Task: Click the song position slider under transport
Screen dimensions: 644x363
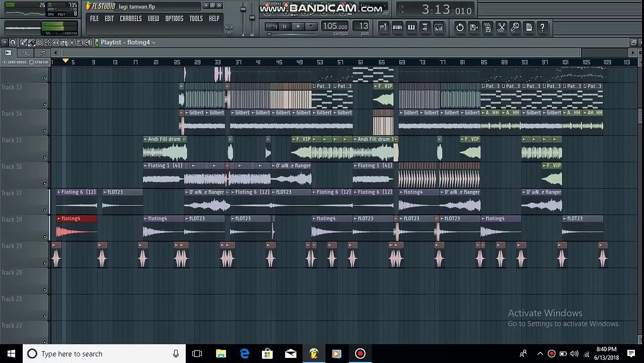Action: 291,34
